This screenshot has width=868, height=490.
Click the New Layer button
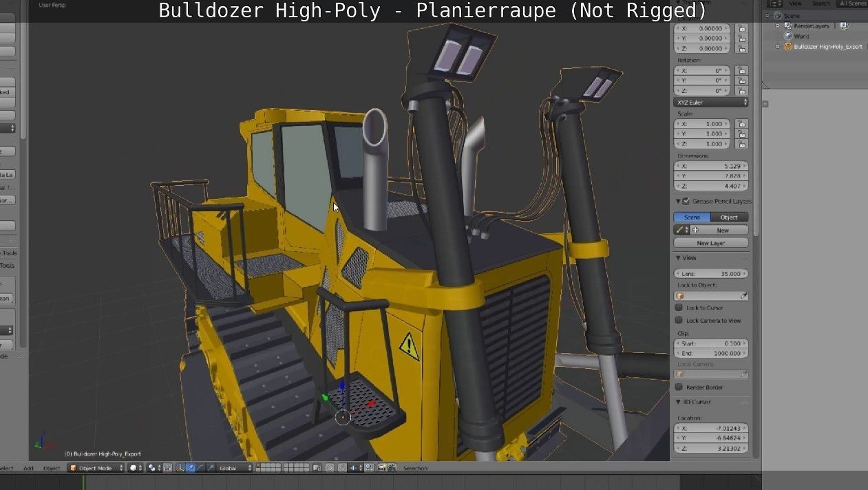pyautogui.click(x=711, y=243)
